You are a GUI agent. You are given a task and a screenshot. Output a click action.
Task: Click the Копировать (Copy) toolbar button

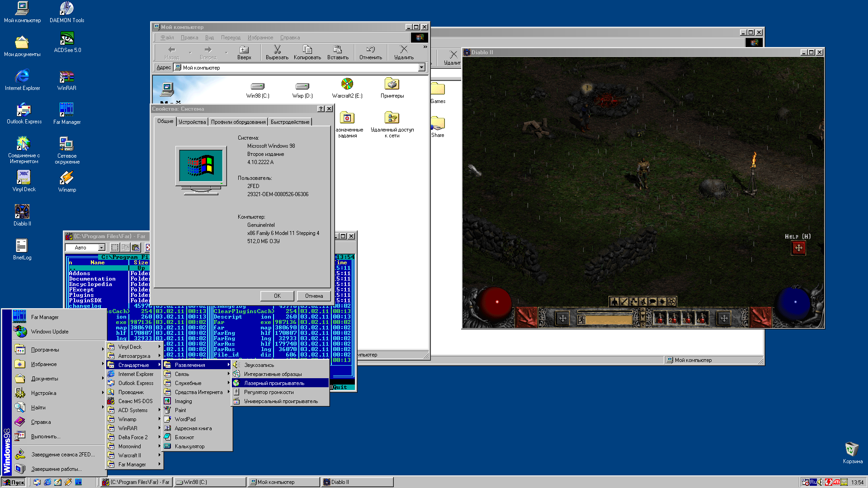[x=307, y=52]
